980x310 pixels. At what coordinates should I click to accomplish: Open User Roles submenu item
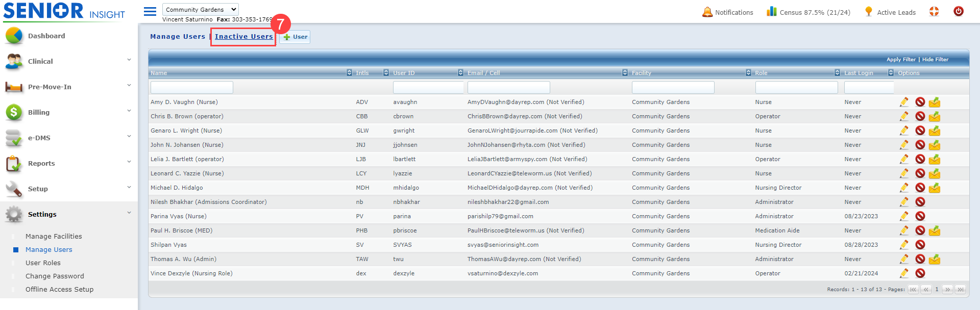tap(43, 263)
